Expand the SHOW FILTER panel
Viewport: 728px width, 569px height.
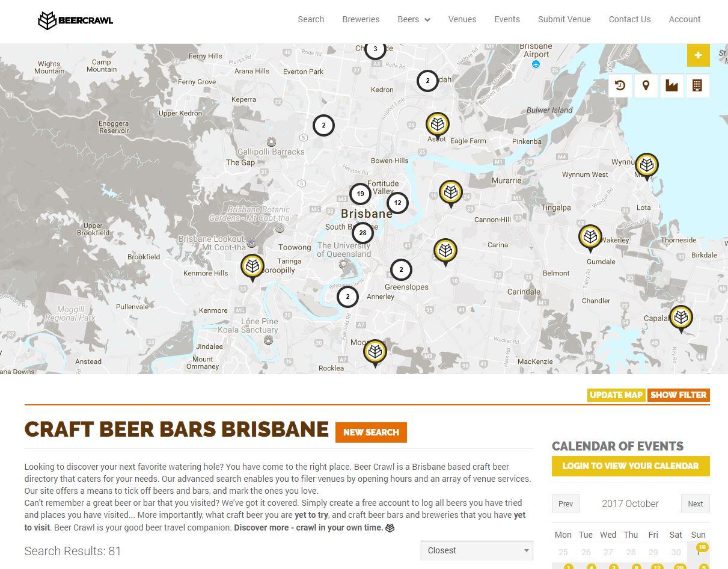point(679,395)
